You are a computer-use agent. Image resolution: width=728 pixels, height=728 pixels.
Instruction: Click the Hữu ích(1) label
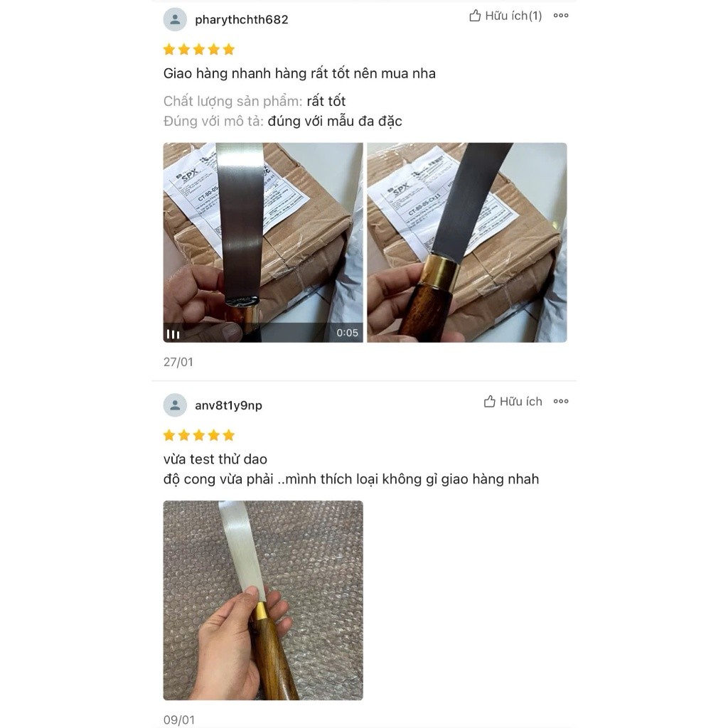[513, 16]
